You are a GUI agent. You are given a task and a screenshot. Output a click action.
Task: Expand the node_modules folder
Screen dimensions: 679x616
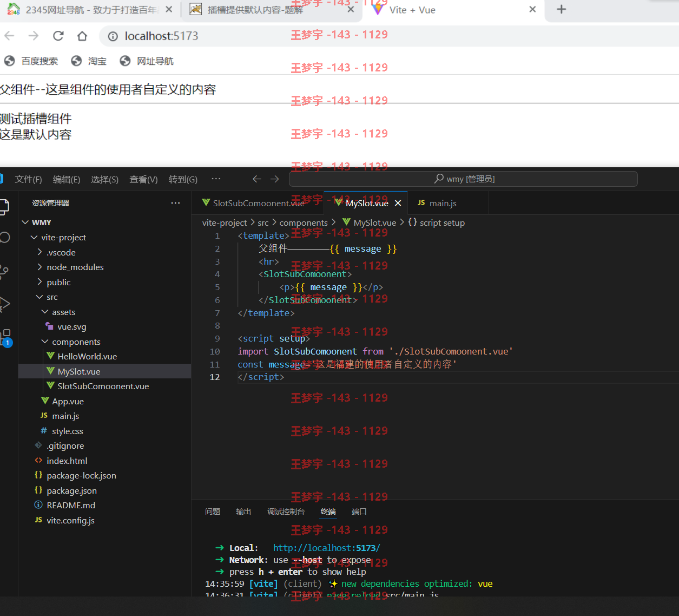(39, 267)
